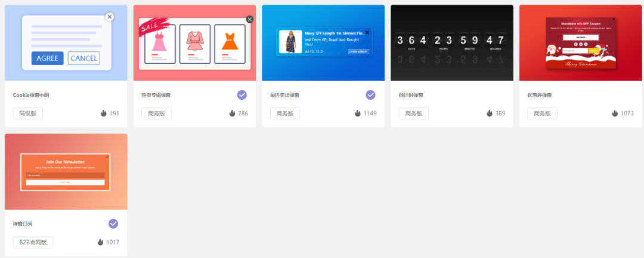
Task: Open the Cookie弹窗申明 template thumbnail
Action: pyautogui.click(x=66, y=43)
